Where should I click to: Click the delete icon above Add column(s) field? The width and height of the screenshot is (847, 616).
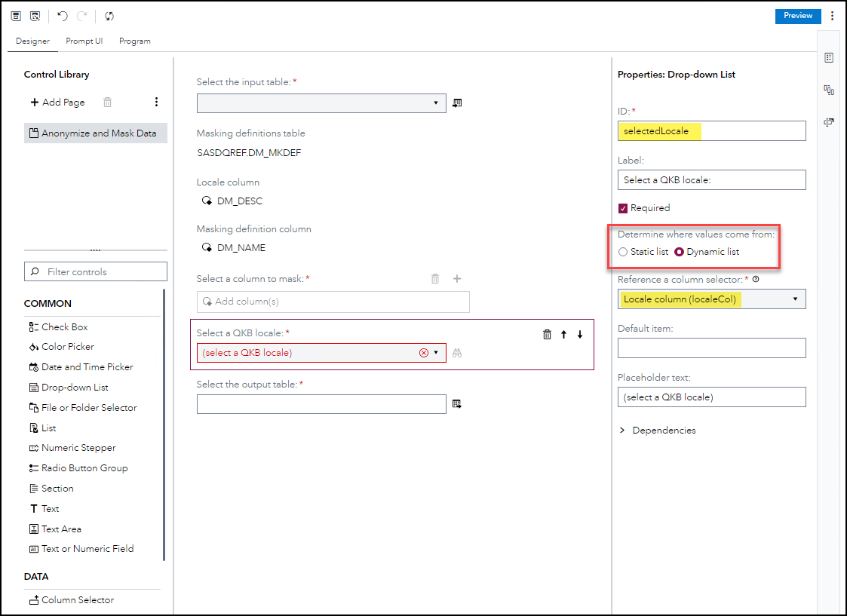435,278
